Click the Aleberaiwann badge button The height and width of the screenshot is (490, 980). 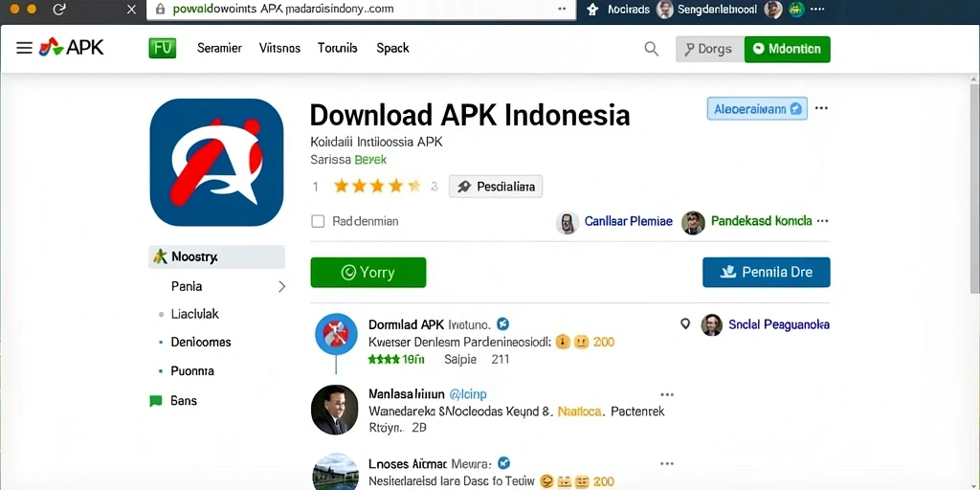tap(757, 108)
